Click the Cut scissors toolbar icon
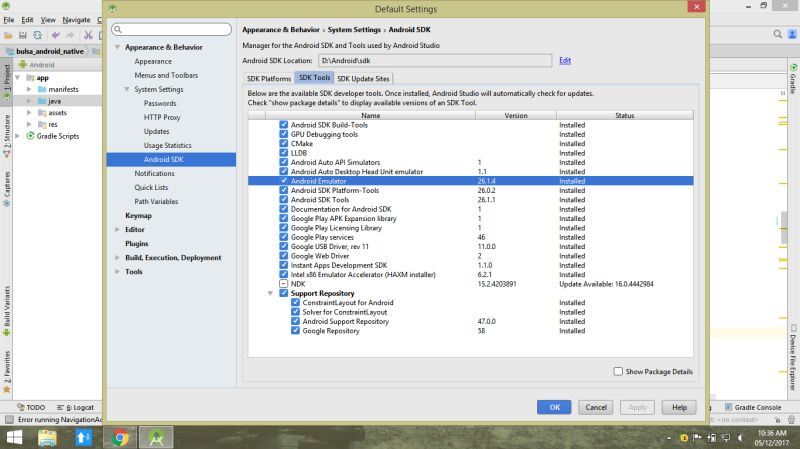This screenshot has width=800, height=449. pyautogui.click(x=88, y=35)
